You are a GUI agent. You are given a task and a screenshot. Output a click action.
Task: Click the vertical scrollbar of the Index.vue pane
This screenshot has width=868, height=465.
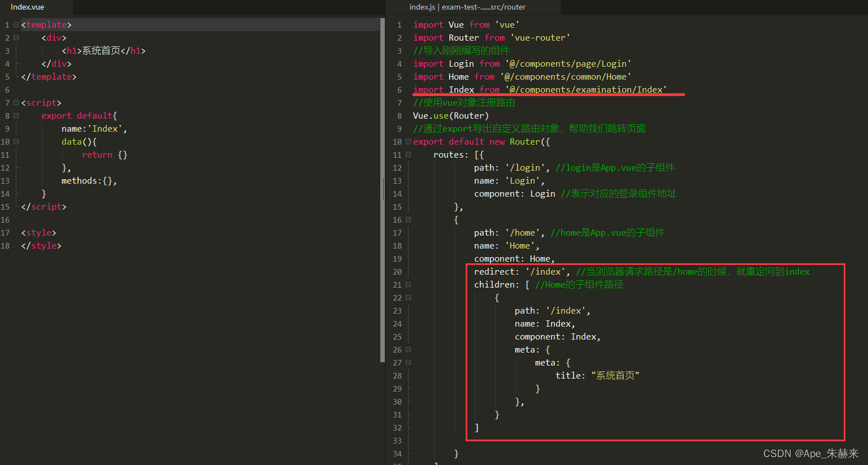383,189
